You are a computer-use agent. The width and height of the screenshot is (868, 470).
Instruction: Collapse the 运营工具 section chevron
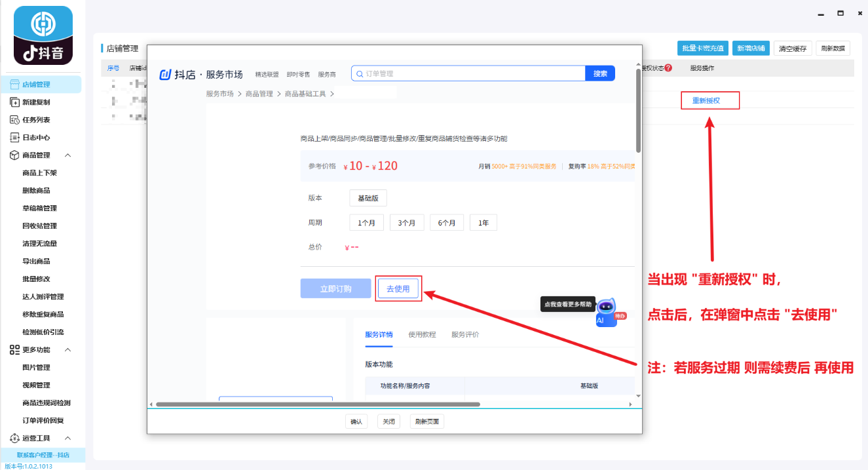coord(67,439)
